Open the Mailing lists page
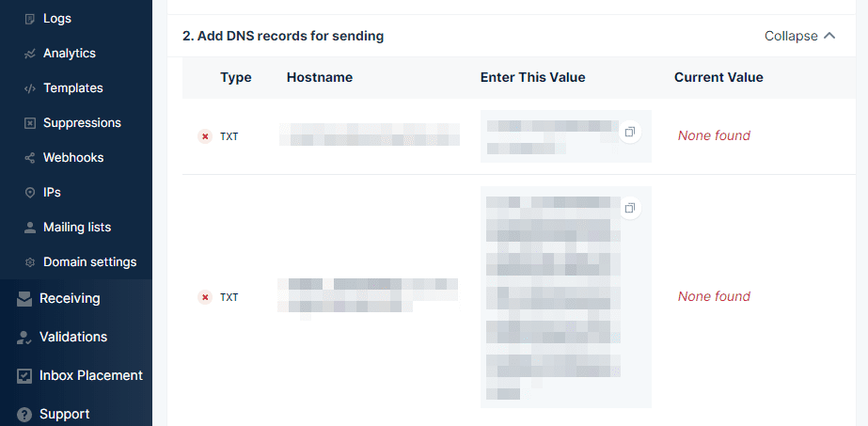 click(77, 228)
